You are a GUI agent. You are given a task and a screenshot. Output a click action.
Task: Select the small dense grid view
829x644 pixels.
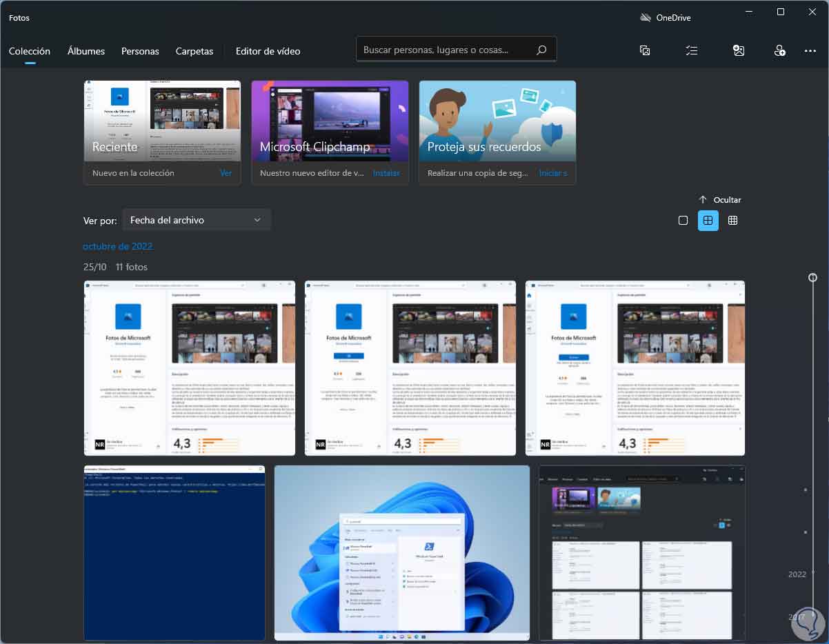[x=732, y=221]
